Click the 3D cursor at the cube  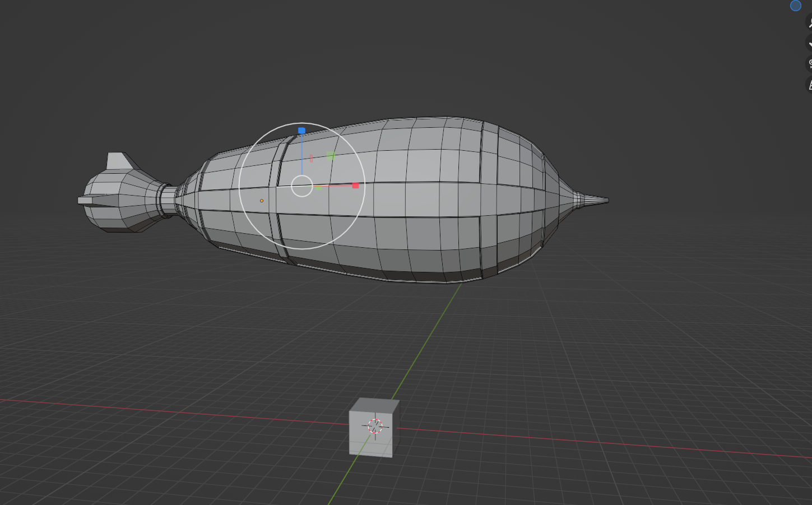pyautogui.click(x=375, y=427)
